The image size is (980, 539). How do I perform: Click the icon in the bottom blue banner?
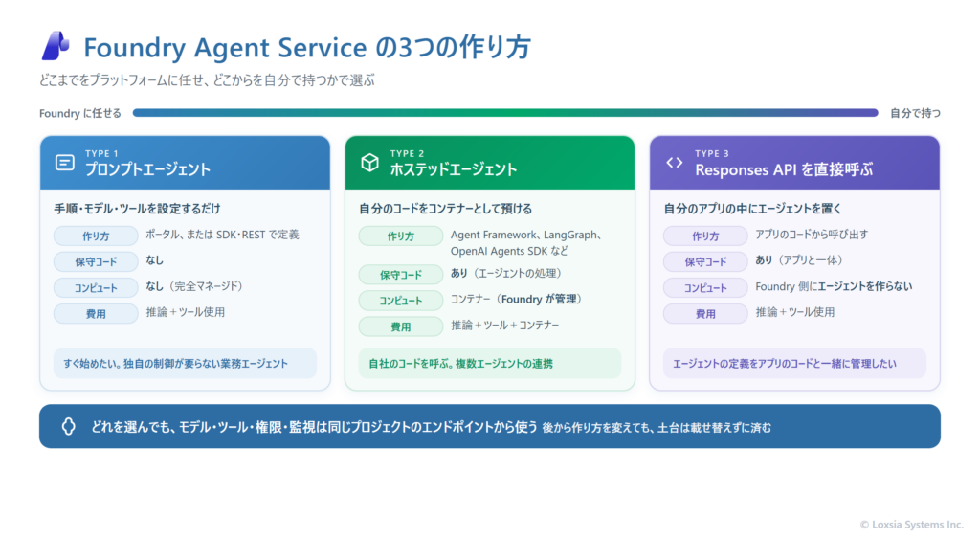69,426
